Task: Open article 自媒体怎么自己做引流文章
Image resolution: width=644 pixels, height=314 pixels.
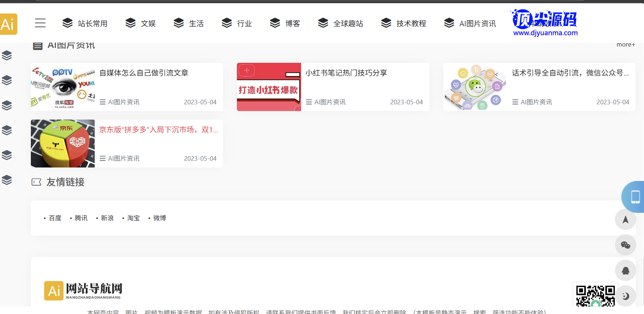Action: [144, 73]
